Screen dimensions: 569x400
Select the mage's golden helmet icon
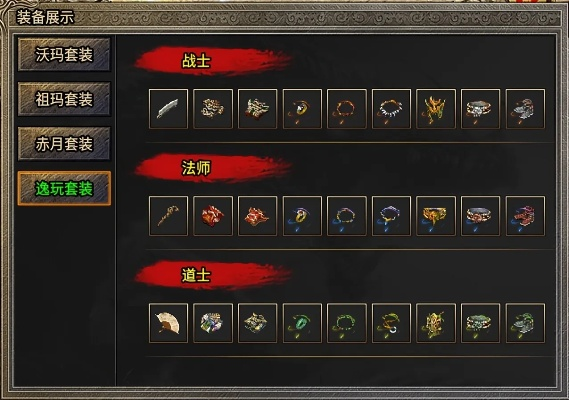436,216
